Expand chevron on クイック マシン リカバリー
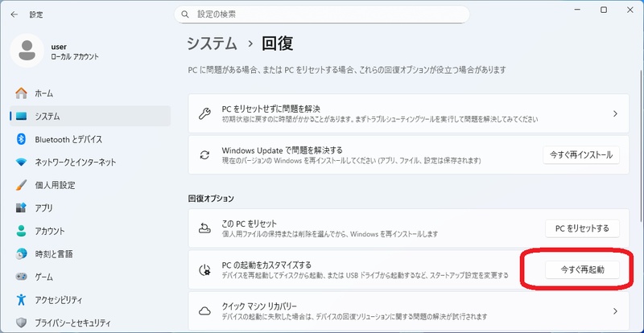 pos(615,310)
